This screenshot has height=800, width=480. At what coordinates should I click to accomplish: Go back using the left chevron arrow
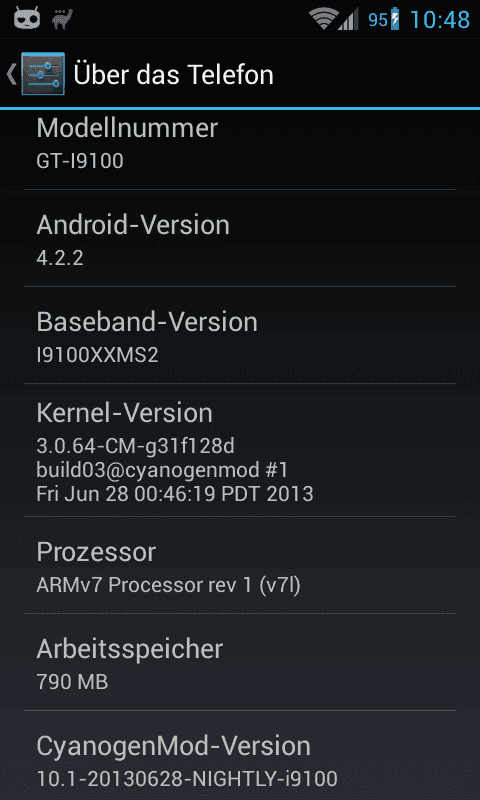[x=11, y=74]
